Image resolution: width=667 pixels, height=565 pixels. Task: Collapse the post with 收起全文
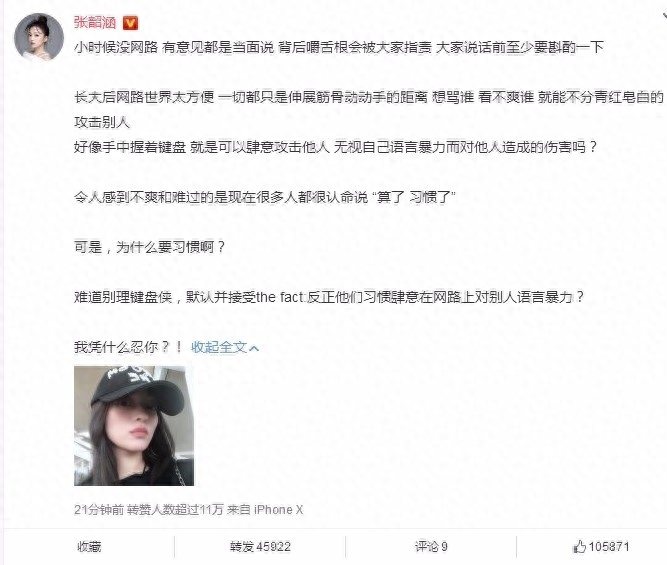tap(225, 347)
